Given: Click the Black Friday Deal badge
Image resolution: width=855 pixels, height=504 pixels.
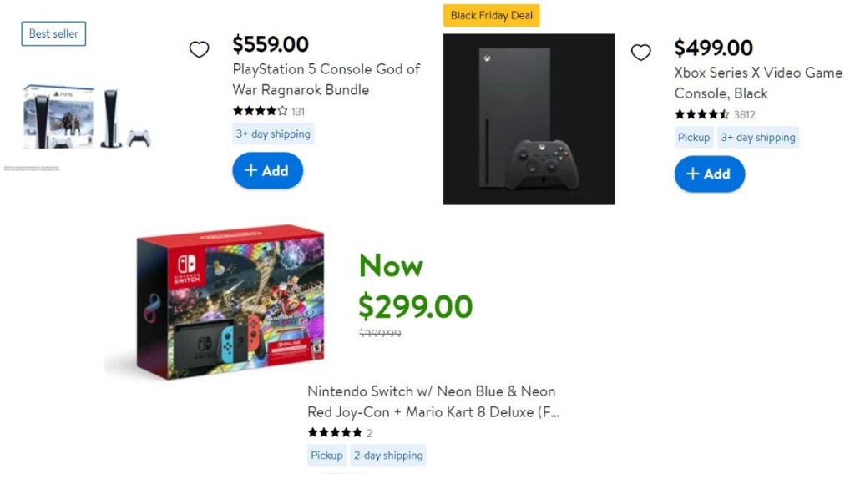Looking at the screenshot, I should (491, 16).
